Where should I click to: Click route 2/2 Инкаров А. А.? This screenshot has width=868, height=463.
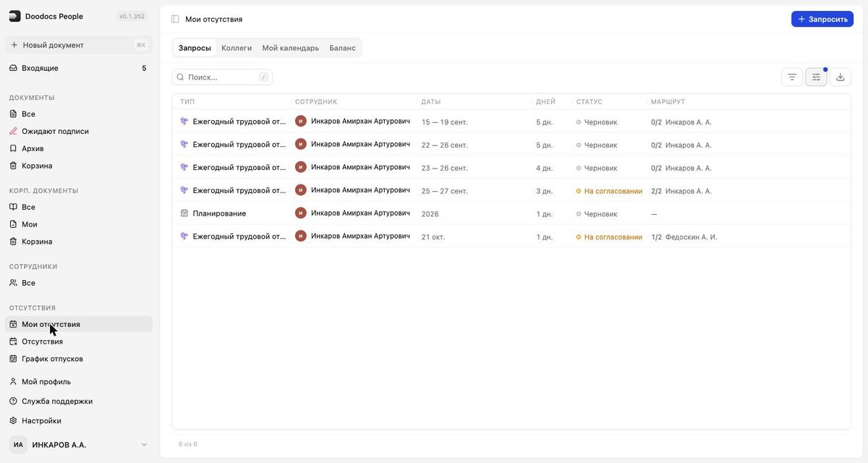coord(681,191)
